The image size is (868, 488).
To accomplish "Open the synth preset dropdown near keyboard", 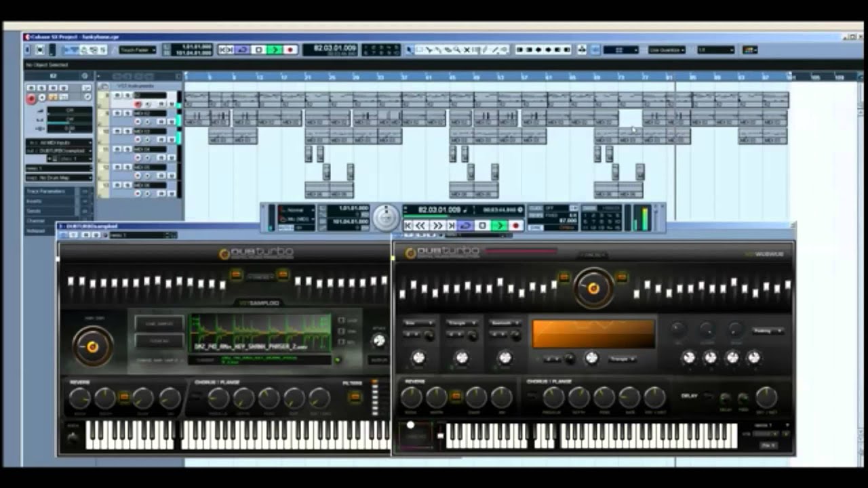I will 772,425.
